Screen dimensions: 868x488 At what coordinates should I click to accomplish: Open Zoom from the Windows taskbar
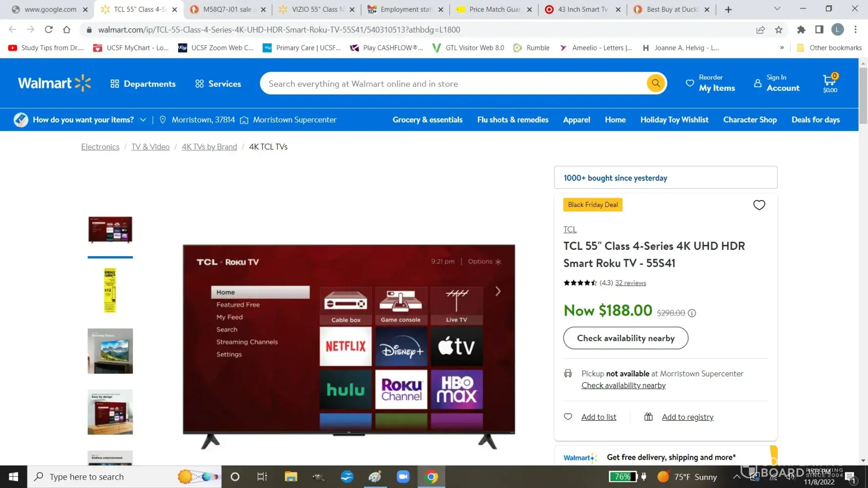point(403,477)
